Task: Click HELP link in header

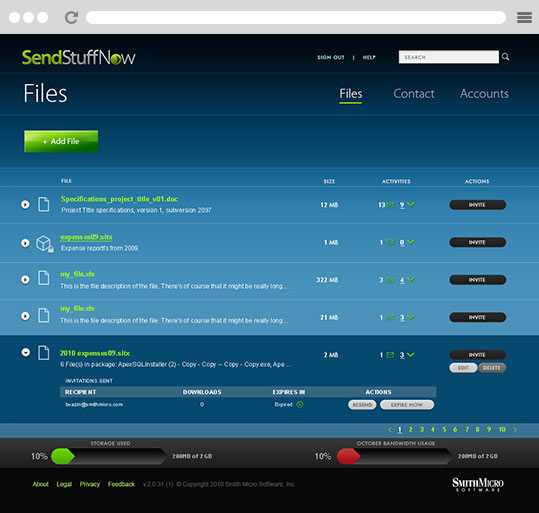Action: pyautogui.click(x=369, y=57)
